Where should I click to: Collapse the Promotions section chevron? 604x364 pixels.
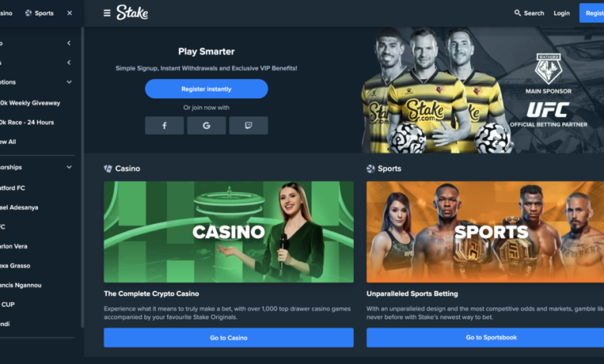tap(69, 82)
